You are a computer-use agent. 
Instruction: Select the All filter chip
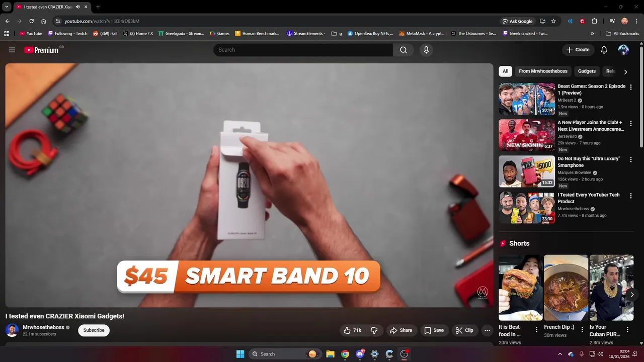click(x=505, y=71)
